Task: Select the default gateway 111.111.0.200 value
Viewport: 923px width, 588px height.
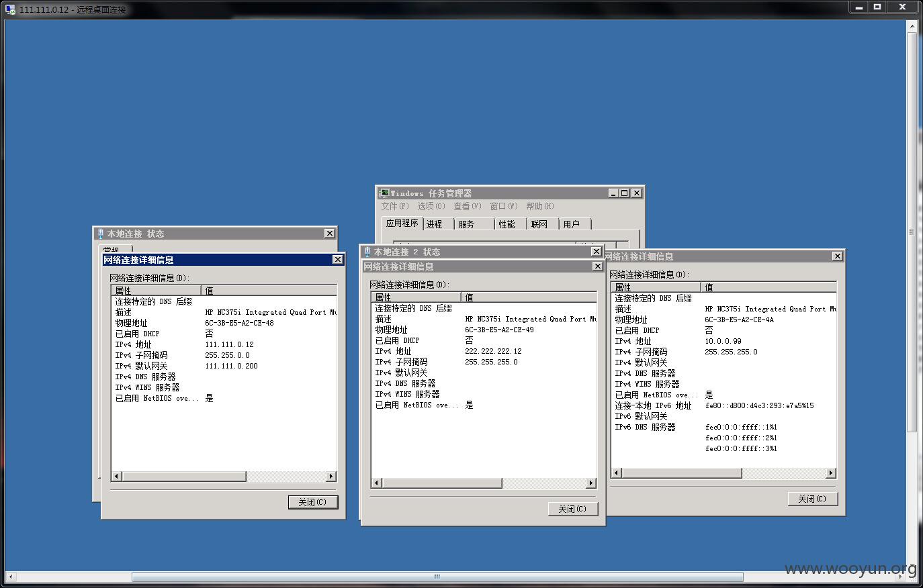Action: tap(231, 366)
